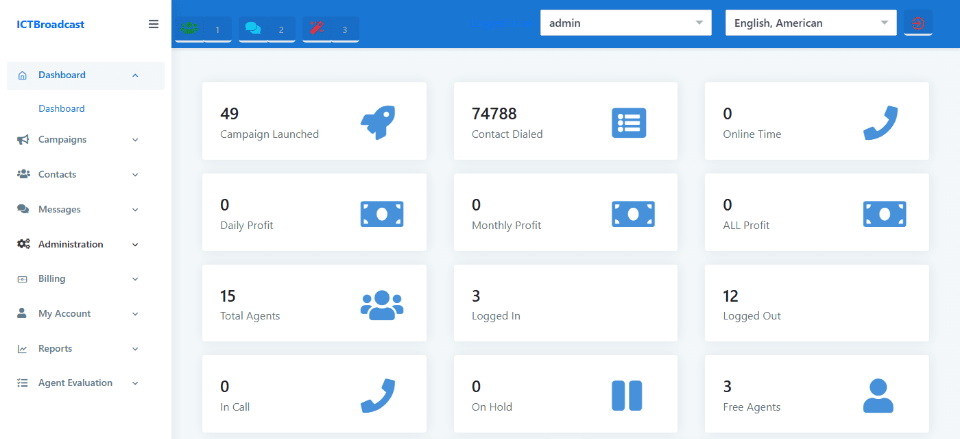
Task: Click the On Hold label
Action: coord(492,407)
